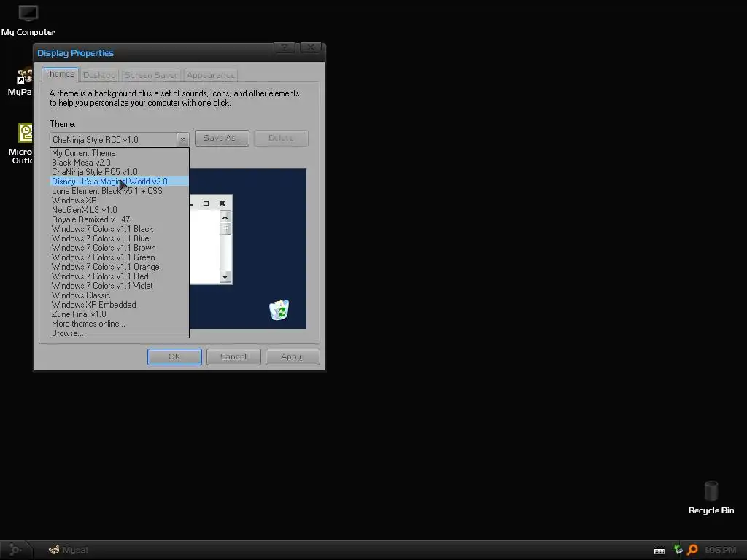
Task: Click the keyboard tray icon
Action: (659, 551)
